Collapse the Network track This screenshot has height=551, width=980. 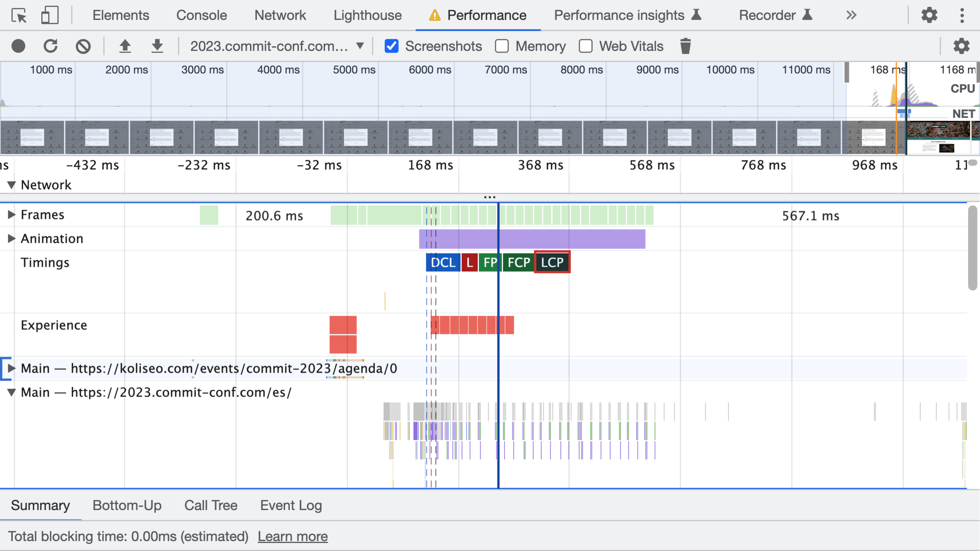tap(11, 185)
